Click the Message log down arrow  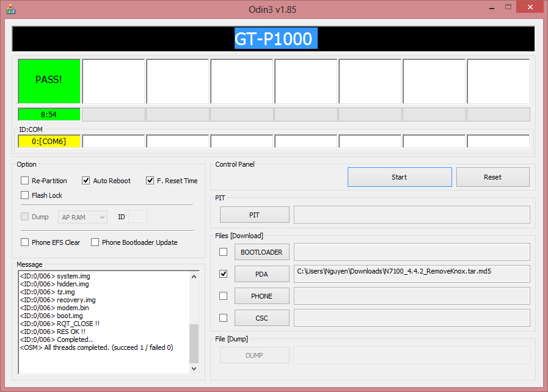pyautogui.click(x=194, y=369)
